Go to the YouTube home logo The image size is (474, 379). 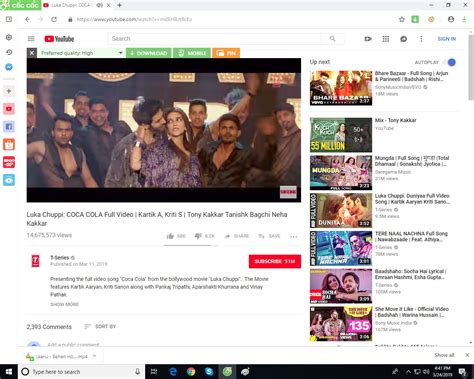(x=59, y=39)
